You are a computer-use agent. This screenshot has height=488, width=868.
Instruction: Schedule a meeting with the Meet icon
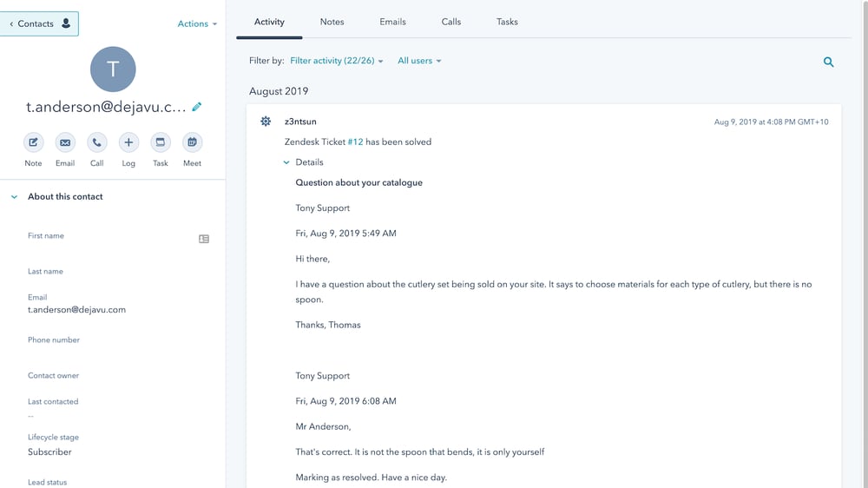pyautogui.click(x=192, y=142)
